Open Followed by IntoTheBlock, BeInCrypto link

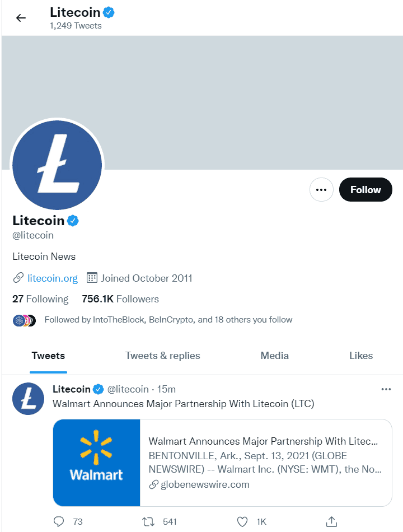point(168,320)
